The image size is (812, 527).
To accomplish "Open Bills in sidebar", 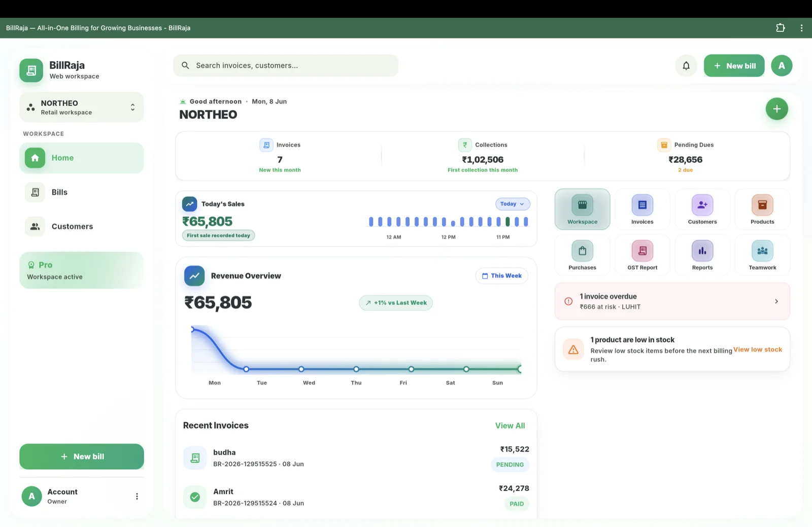I will (81, 192).
